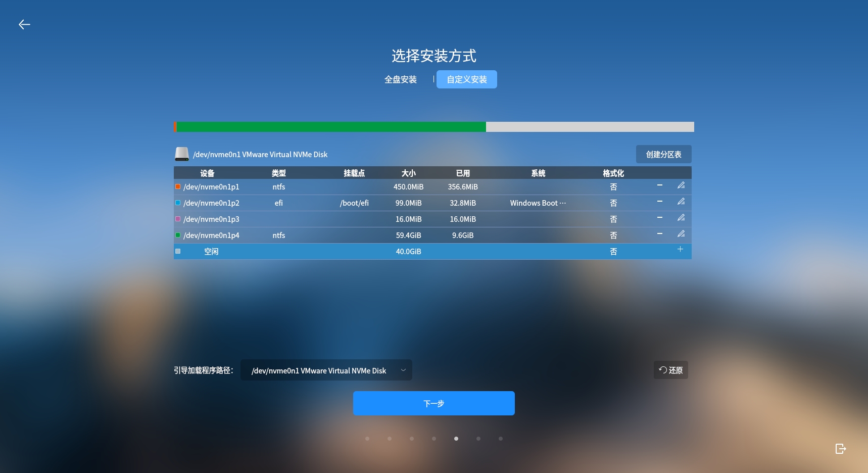868x473 pixels.
Task: Click the 还原 reset button
Action: (x=670, y=370)
